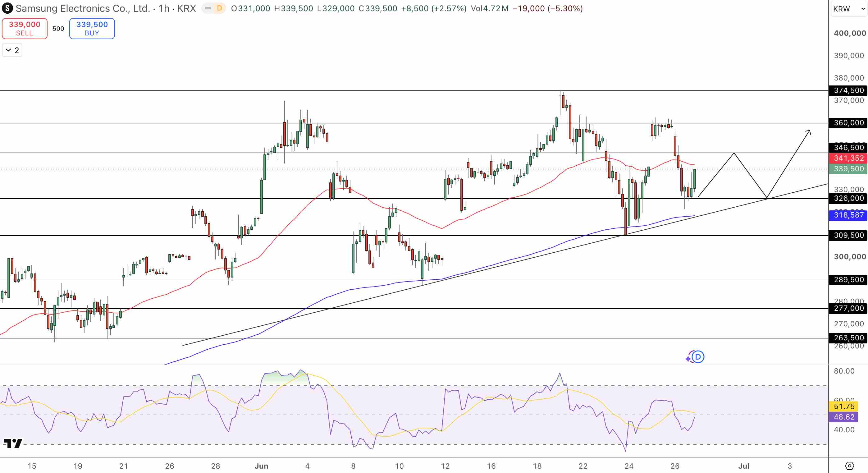The height and width of the screenshot is (473, 868).
Task: Click the 22 date label on the time axis
Action: pyautogui.click(x=583, y=466)
